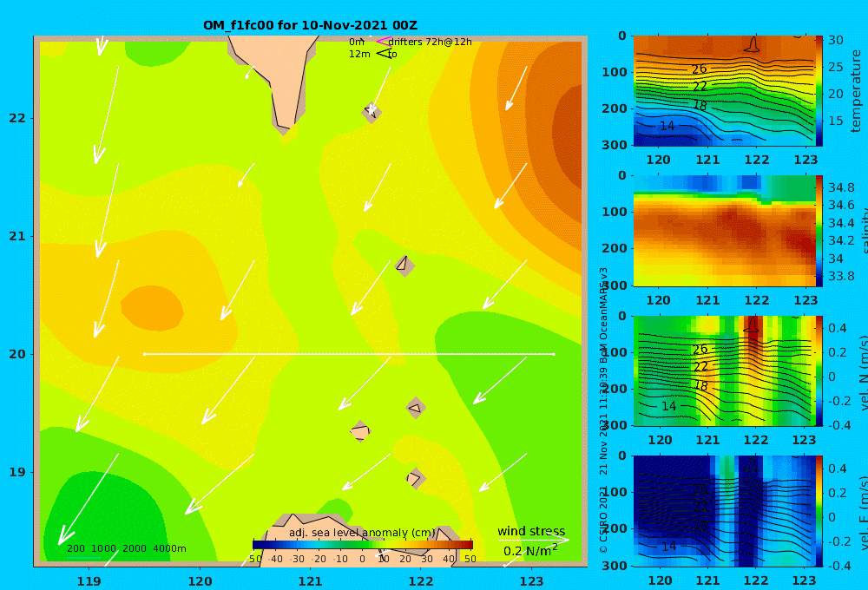Click the 'vel. E (m/s)' axis label
This screenshot has width=868, height=590.
tap(863, 512)
